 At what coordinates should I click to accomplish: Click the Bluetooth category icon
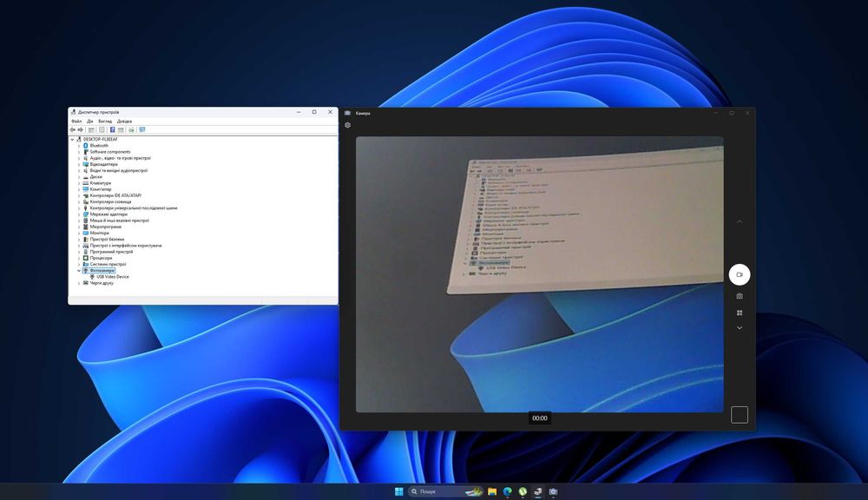(86, 146)
